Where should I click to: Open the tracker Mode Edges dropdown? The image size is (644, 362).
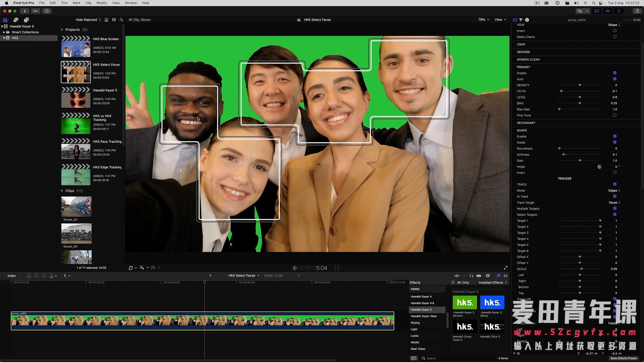[x=614, y=190]
